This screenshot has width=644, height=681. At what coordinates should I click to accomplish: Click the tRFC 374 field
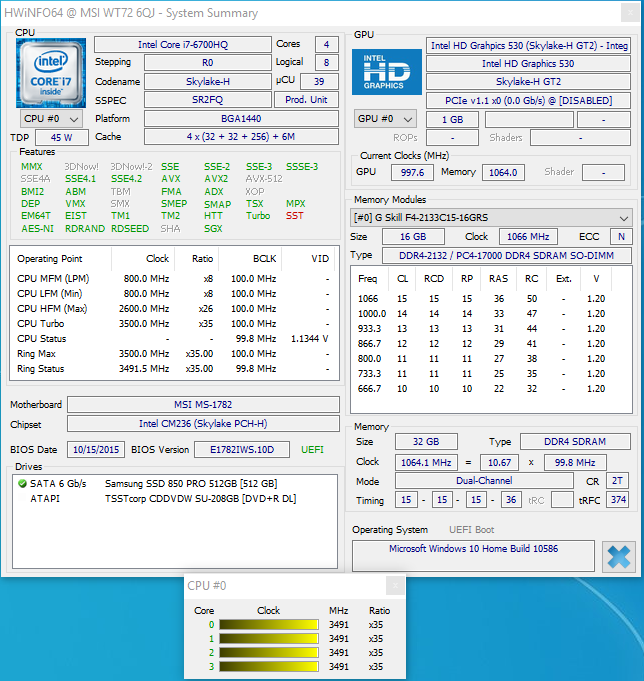point(617,499)
